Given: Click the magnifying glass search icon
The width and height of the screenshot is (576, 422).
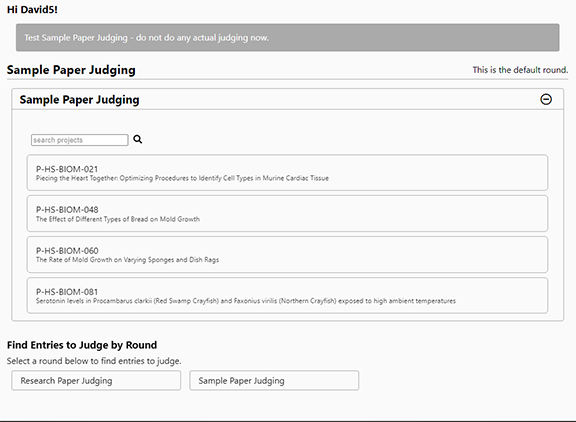Looking at the screenshot, I should (x=138, y=139).
